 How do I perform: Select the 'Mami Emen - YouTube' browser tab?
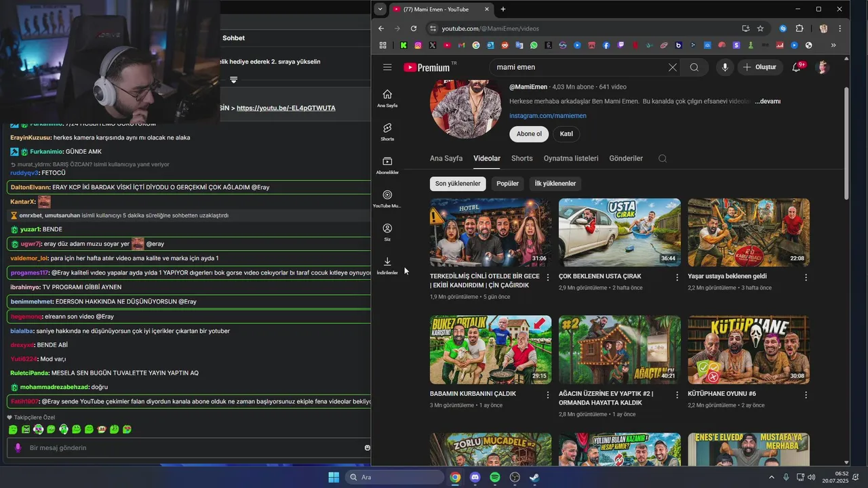click(x=441, y=9)
